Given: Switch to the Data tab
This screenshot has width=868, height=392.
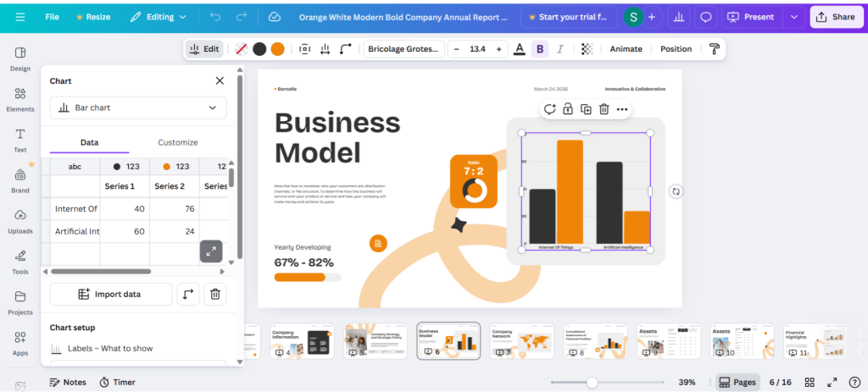Looking at the screenshot, I should tap(89, 142).
